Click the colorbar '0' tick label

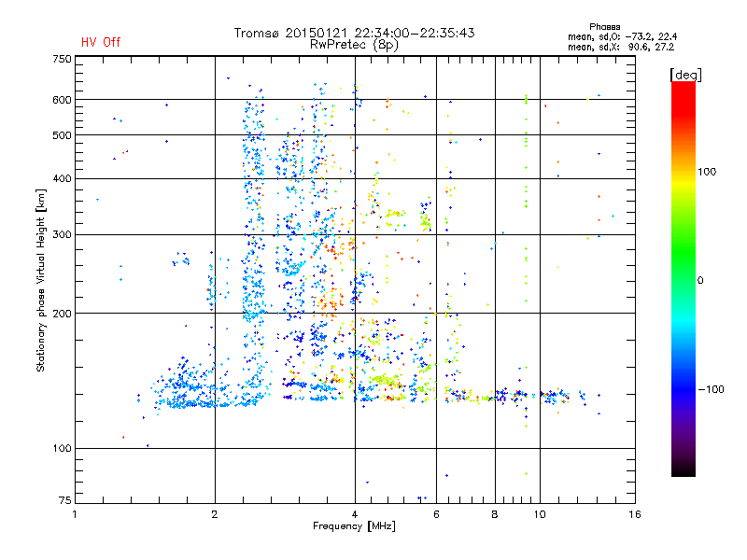point(699,281)
